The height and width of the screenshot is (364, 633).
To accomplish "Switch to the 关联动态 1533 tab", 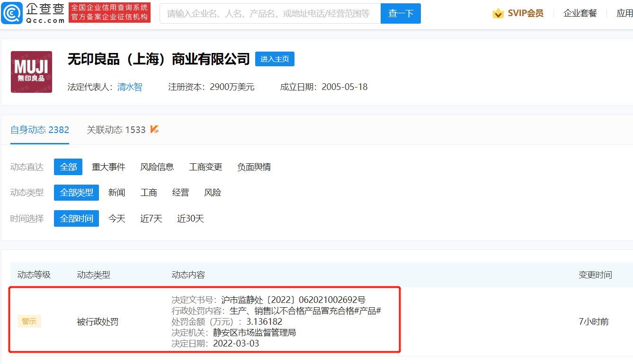I will pos(116,130).
